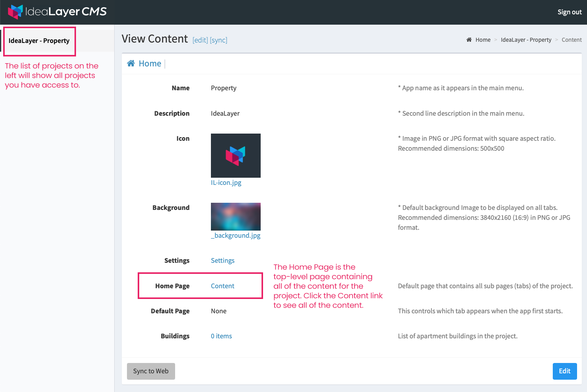Viewport: 587px width, 392px height.
Task: Click the help text about square aspect ratio images
Action: pos(477,144)
